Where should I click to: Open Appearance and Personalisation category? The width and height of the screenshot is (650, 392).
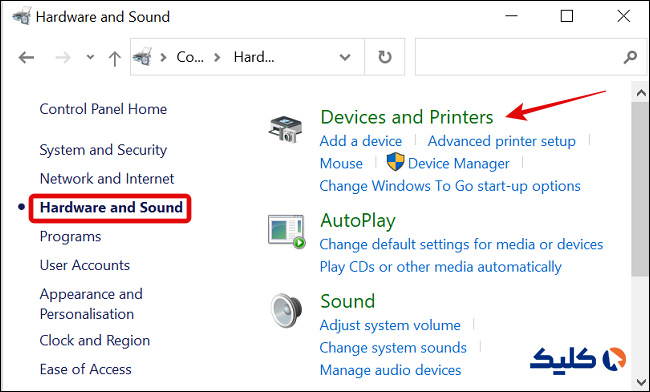[x=91, y=304]
